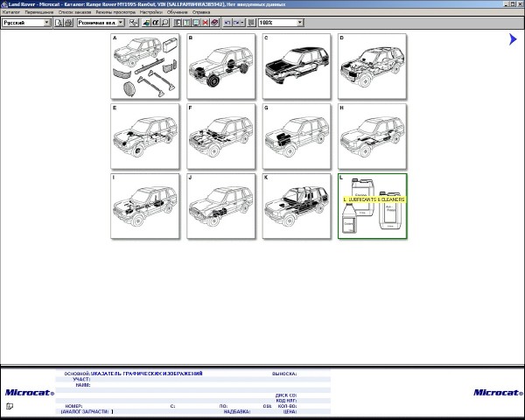Select section F vehicle thumbnail
Viewport: 525px width, 420px height.
point(220,136)
